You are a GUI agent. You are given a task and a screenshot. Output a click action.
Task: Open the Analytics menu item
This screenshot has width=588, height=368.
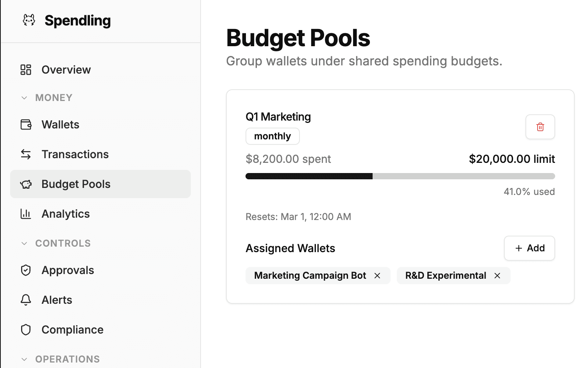tap(66, 214)
